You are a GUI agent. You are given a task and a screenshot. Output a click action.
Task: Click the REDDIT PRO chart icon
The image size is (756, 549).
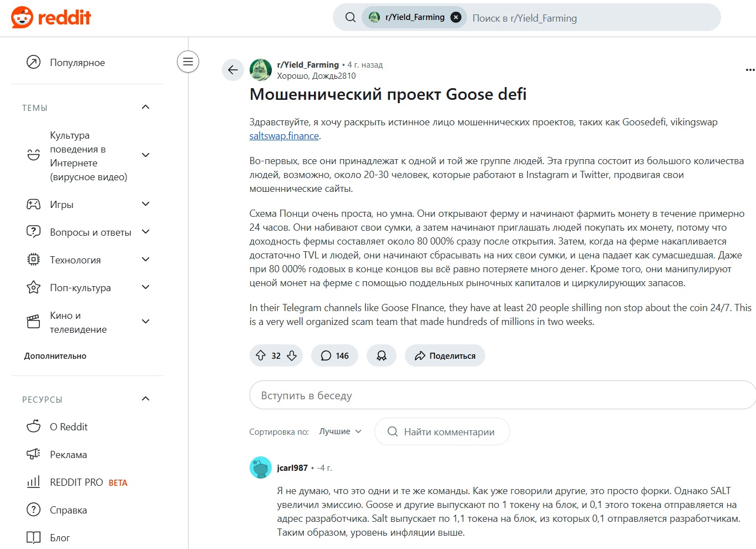point(34,482)
